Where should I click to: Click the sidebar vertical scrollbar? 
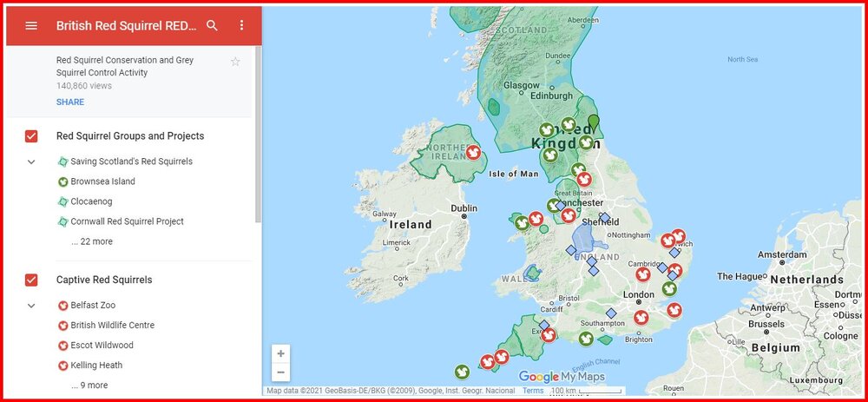tap(258, 134)
